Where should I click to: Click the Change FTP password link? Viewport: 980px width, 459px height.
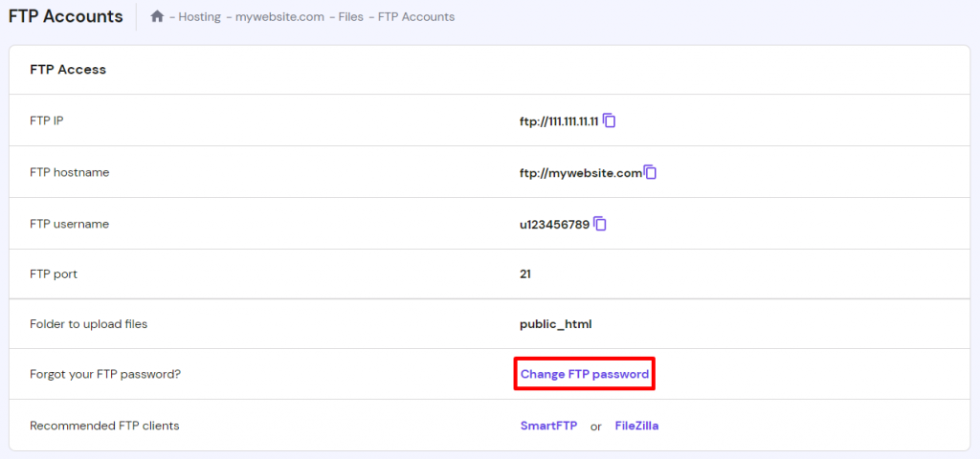coord(585,374)
